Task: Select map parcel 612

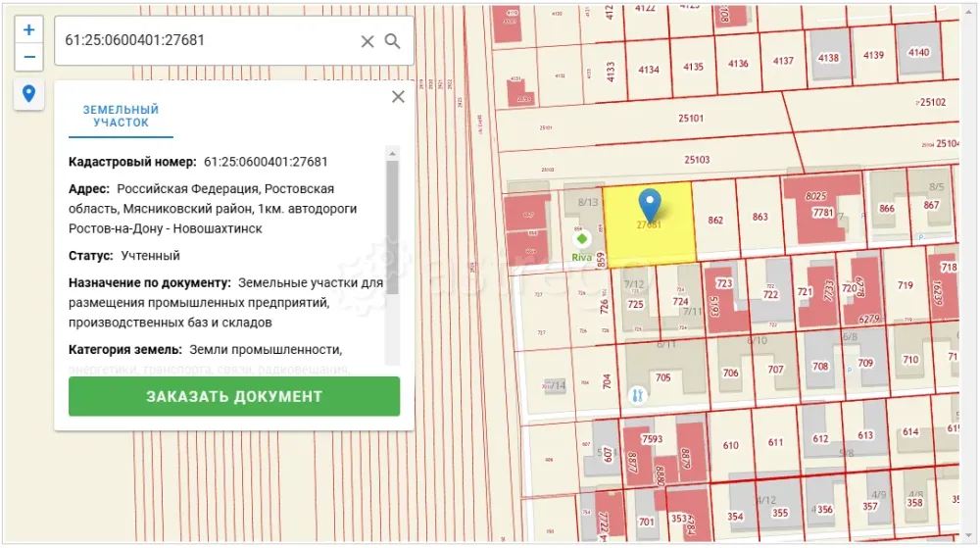Action: [820, 438]
